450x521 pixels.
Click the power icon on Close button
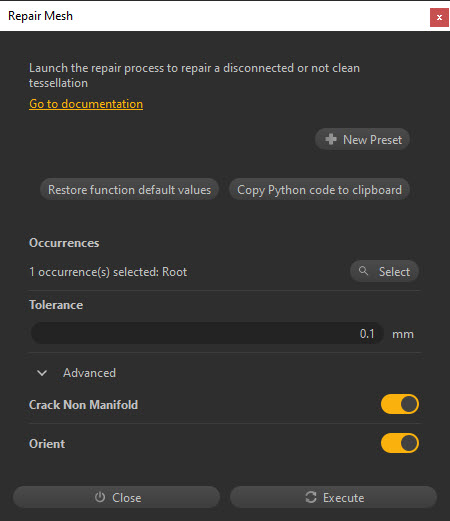(100, 497)
